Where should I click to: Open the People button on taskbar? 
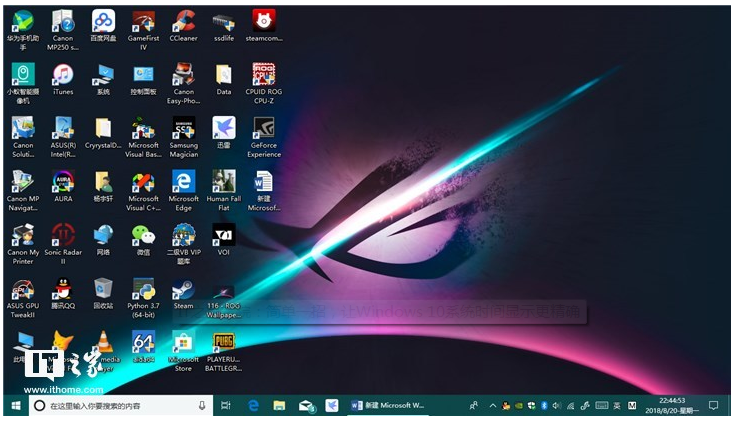click(x=474, y=406)
